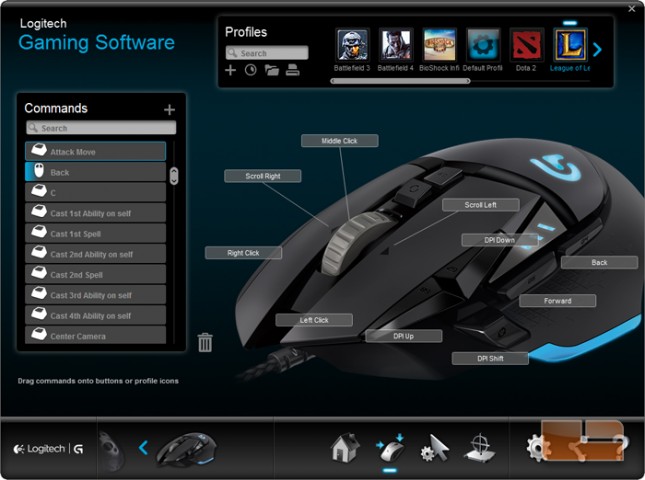Go to the Home screen icon

click(345, 447)
